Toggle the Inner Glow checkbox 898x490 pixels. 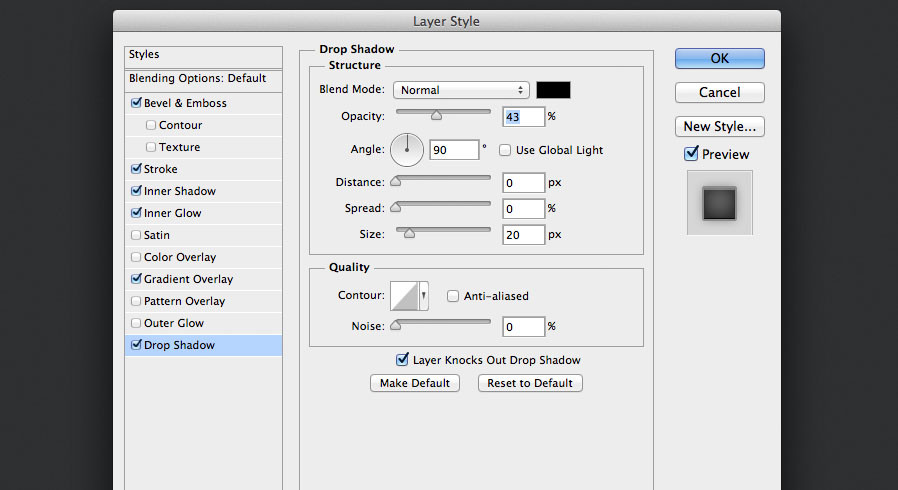[x=136, y=213]
